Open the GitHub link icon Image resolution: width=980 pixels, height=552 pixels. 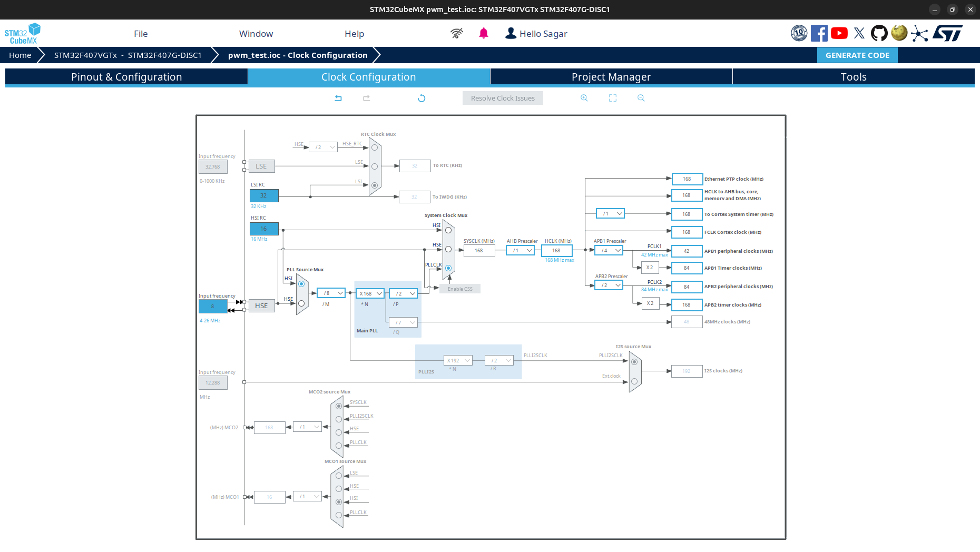879,33
